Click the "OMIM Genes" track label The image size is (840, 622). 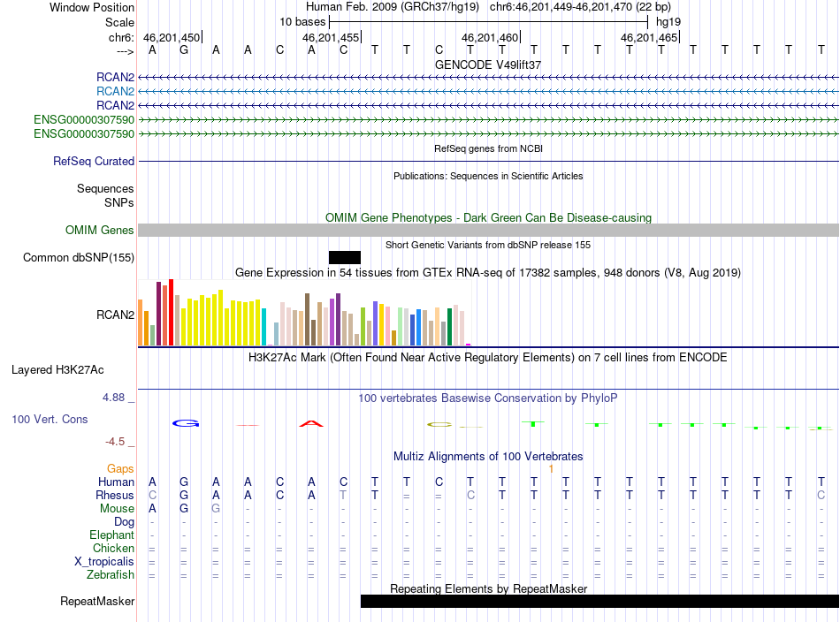(x=100, y=231)
